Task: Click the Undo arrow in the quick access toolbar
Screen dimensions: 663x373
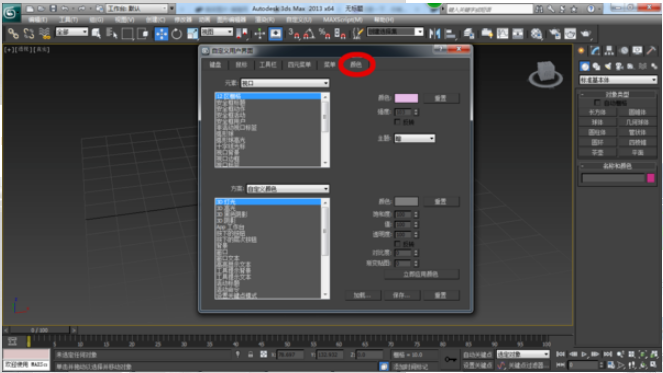Action: [x=65, y=8]
